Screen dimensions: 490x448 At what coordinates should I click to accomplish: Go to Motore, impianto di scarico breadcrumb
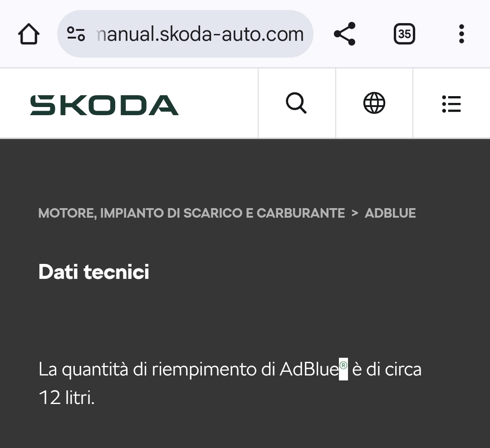point(191,213)
